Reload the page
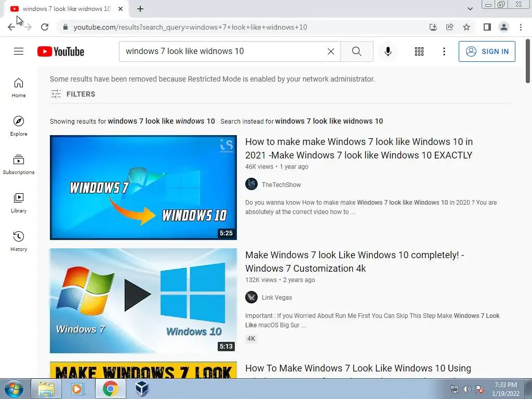Viewport: 532px width, 399px height. tap(45, 27)
